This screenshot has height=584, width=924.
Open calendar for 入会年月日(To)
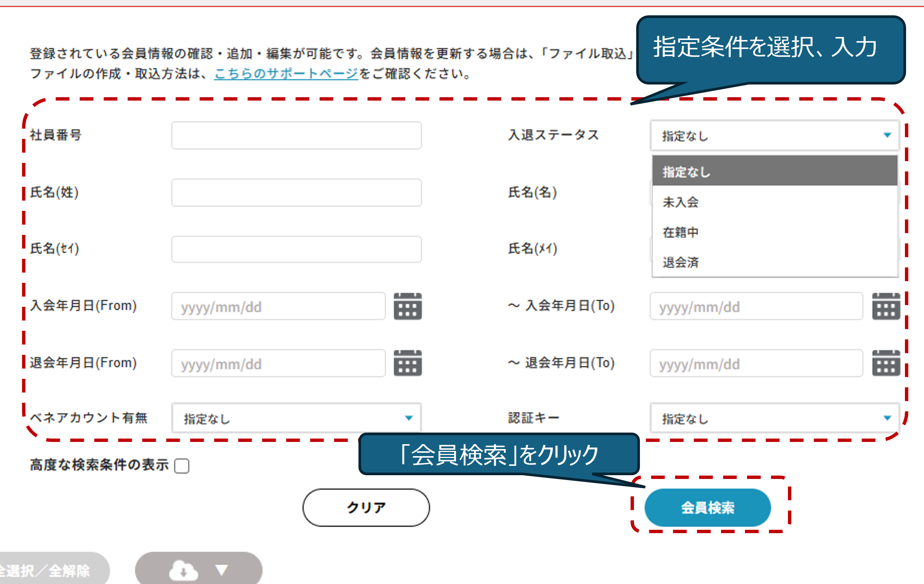885,306
